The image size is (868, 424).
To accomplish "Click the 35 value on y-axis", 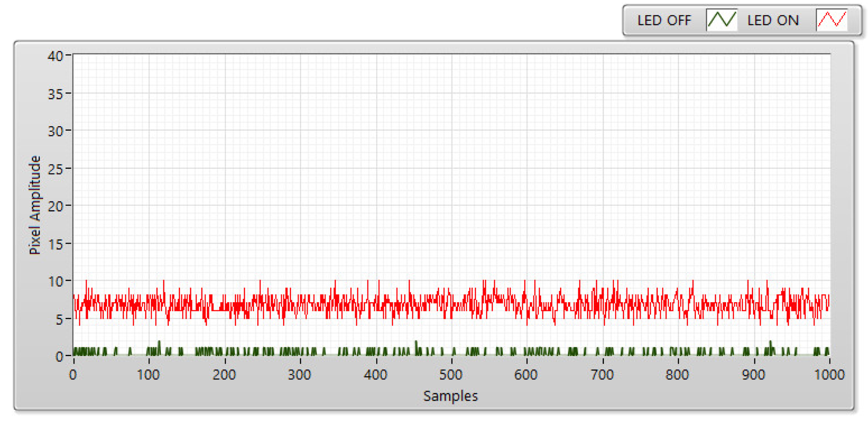I will [55, 94].
